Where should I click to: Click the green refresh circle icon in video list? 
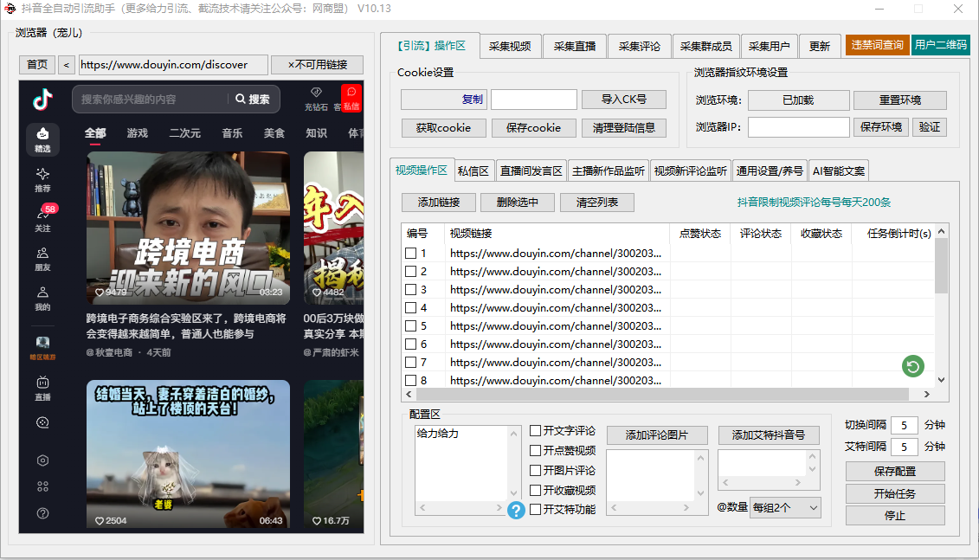(x=913, y=366)
